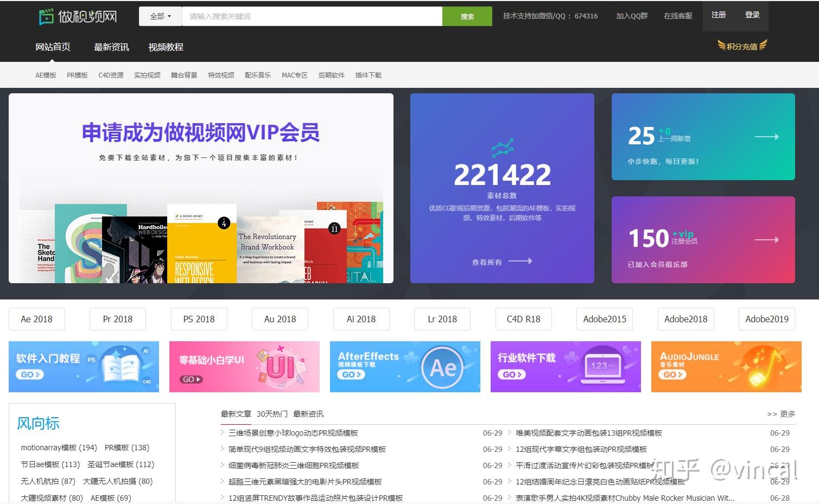Open article 三维场景创意小球logo动态PR视频模板
This screenshot has width=819, height=504.
point(293,433)
